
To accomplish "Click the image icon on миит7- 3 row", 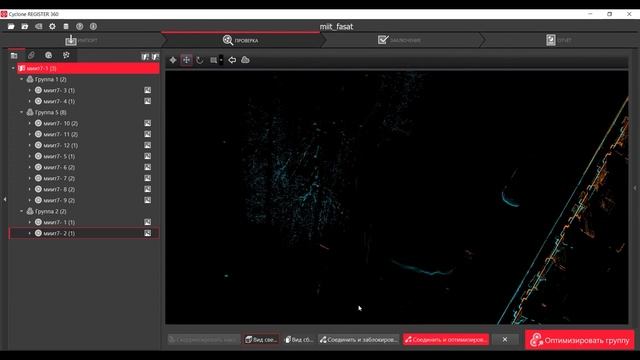I will click(x=148, y=90).
